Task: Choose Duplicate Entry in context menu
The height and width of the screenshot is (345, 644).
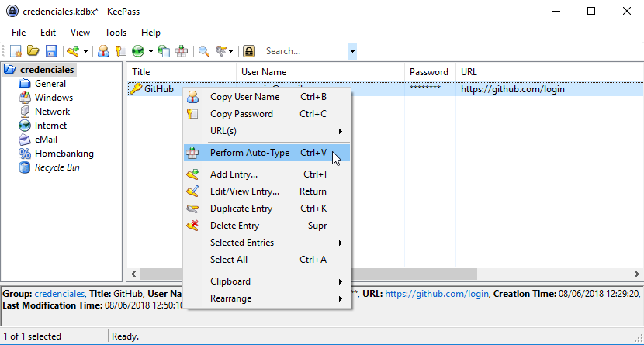Action: point(267,209)
